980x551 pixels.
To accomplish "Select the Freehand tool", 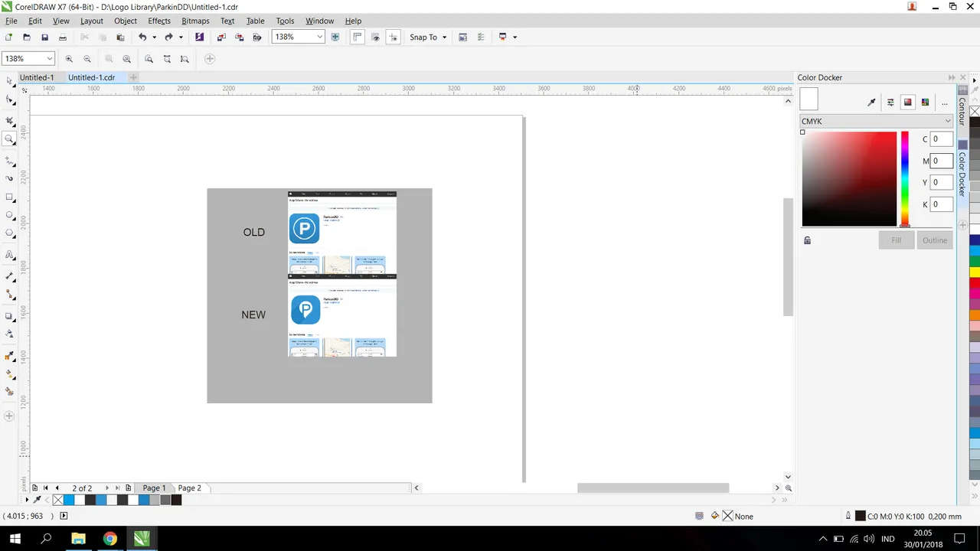I will coord(9,161).
